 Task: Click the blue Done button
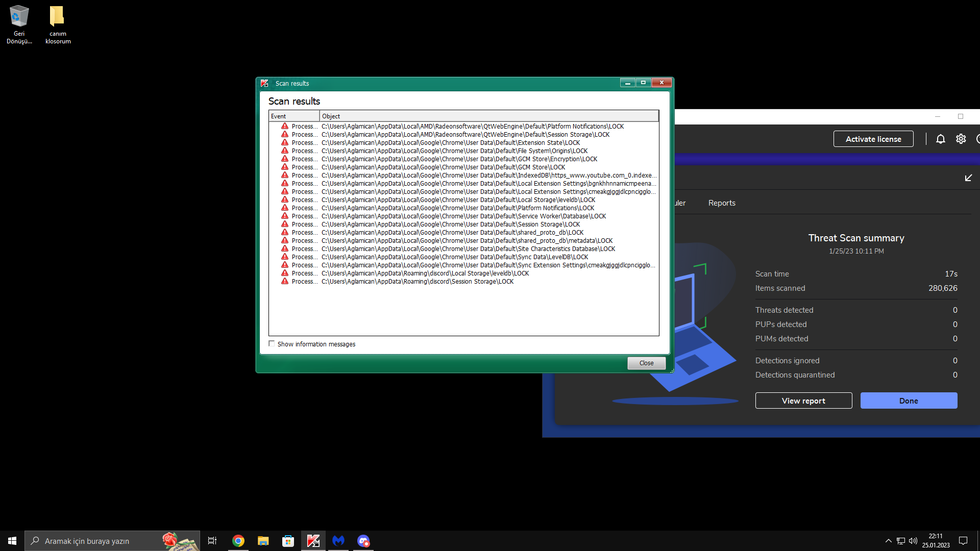tap(908, 400)
